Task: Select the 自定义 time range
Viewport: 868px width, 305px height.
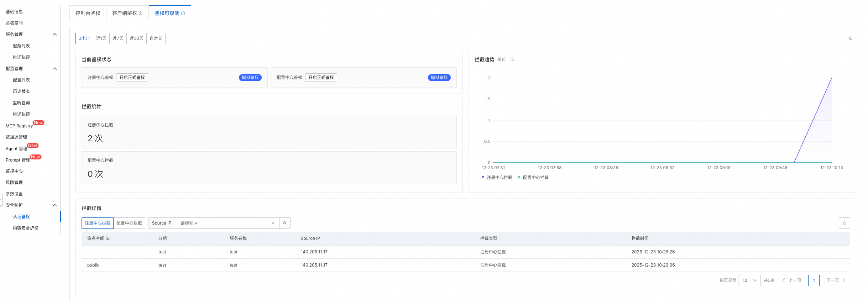Action: pos(156,38)
